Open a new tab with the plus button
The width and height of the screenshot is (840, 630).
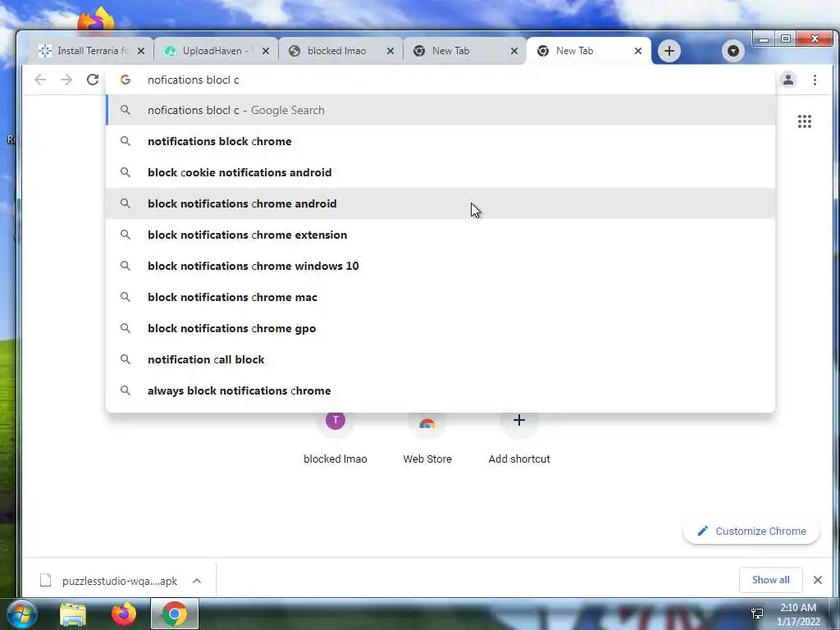click(x=669, y=51)
